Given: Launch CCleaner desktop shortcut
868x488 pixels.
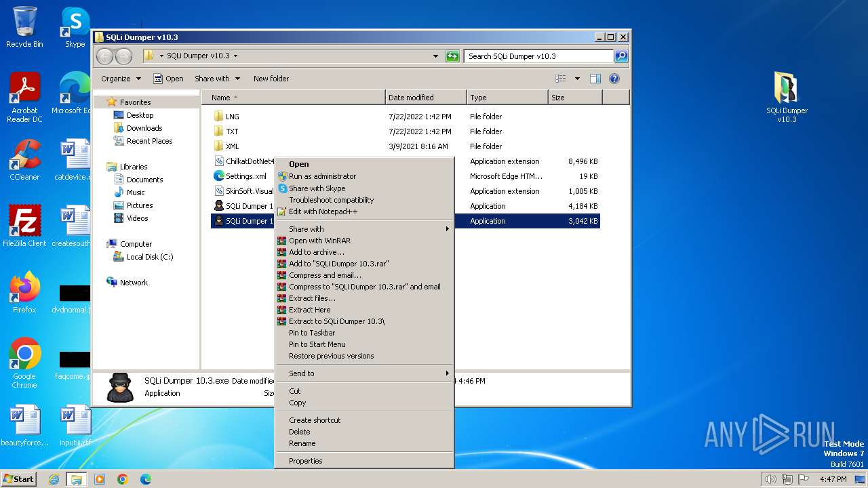Looking at the screenshot, I should 24,160.
